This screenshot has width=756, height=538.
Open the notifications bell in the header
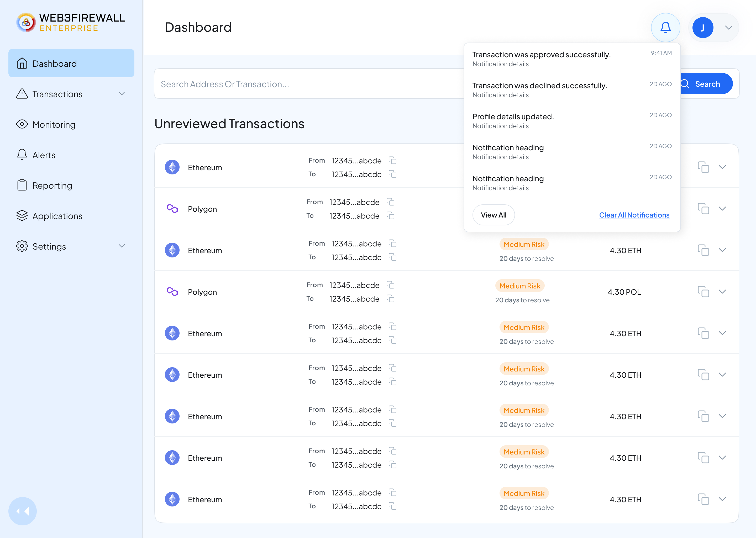point(665,28)
